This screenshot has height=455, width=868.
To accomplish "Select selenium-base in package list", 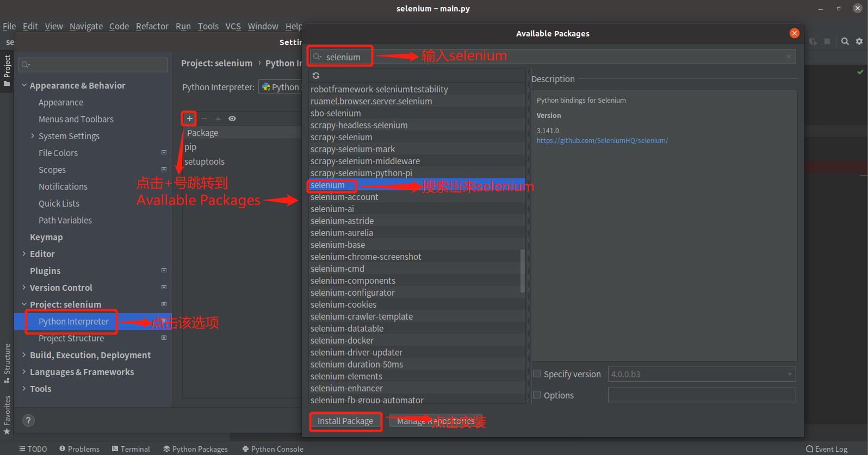I will (x=417, y=245).
